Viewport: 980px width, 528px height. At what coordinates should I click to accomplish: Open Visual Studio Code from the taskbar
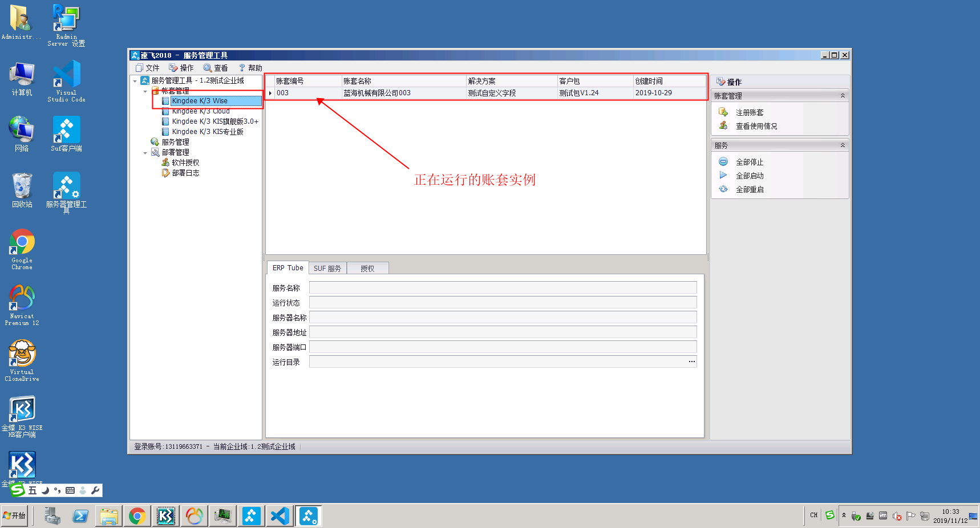pyautogui.click(x=280, y=516)
